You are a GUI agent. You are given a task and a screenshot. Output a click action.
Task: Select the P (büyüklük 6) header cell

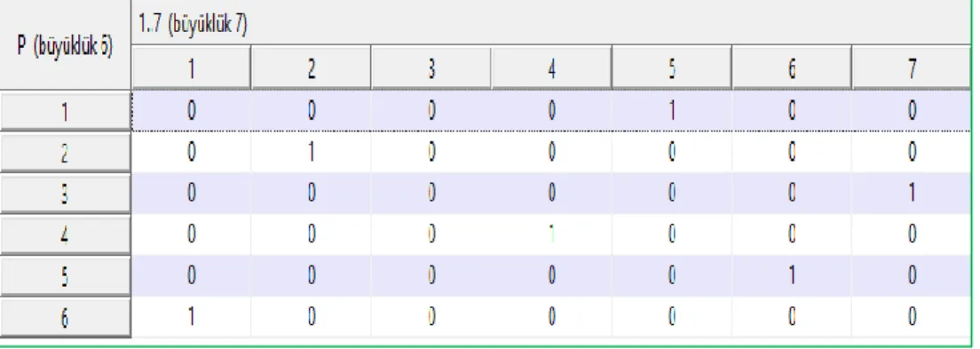(66, 45)
